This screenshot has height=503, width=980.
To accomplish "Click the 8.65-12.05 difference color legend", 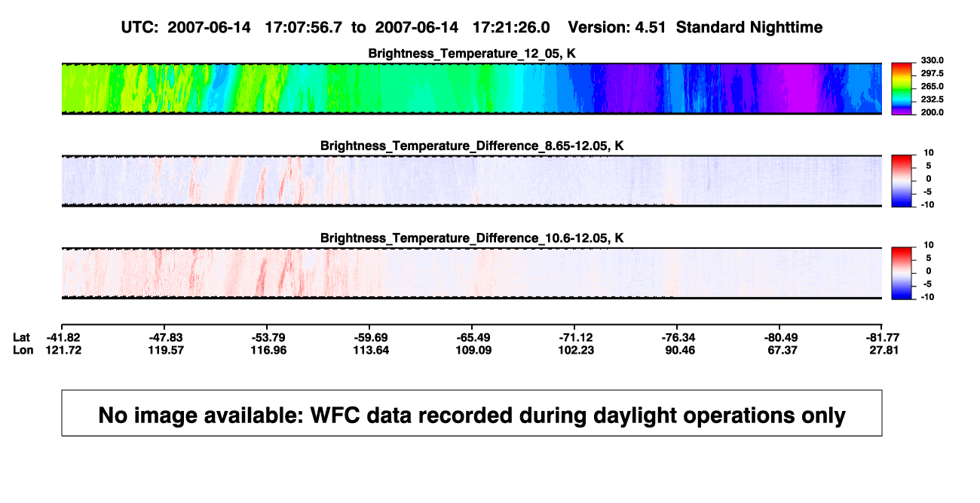I will tap(903, 181).
